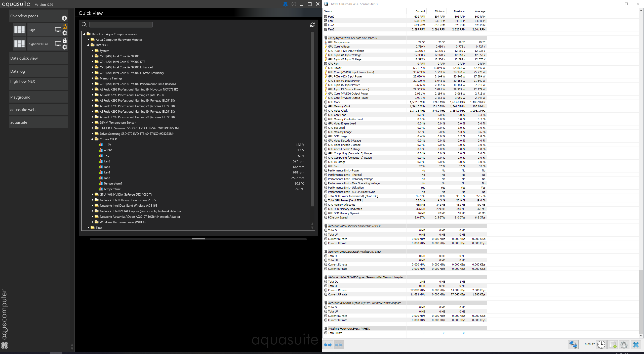Screen dimensions: 644x354
Task: Click HWiNFO start logging document icon
Action: coord(613,344)
